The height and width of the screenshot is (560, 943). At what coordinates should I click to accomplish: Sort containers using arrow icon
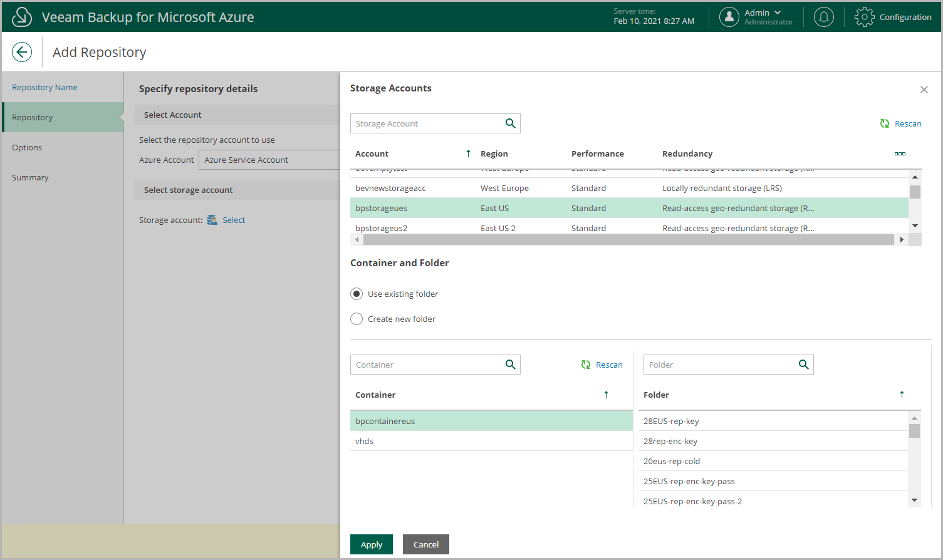[606, 395]
